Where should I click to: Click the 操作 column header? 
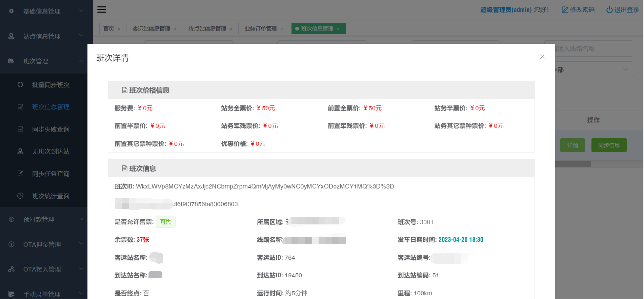point(593,120)
